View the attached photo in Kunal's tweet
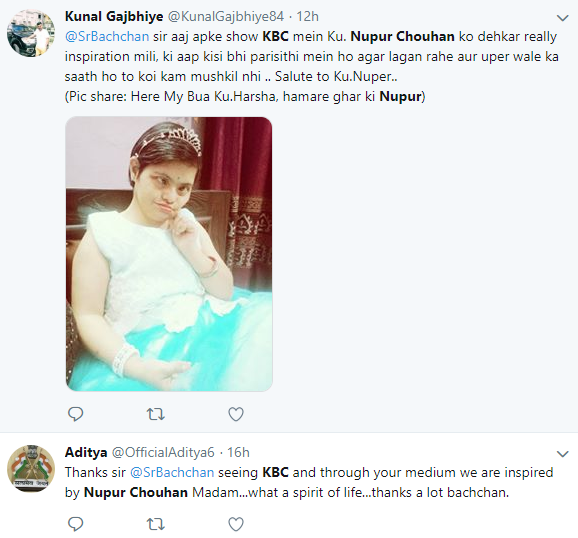This screenshot has width=578, height=538. (x=169, y=254)
